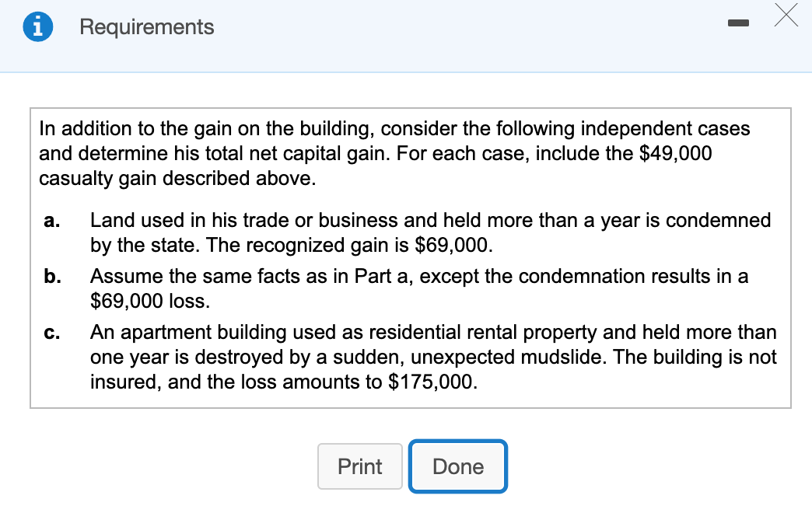
Task: Click the bold label for case c
Action: 51,333
